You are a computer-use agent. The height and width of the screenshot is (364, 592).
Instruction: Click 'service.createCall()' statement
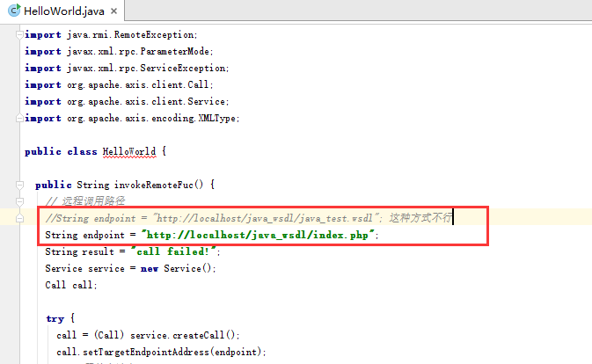185,335
